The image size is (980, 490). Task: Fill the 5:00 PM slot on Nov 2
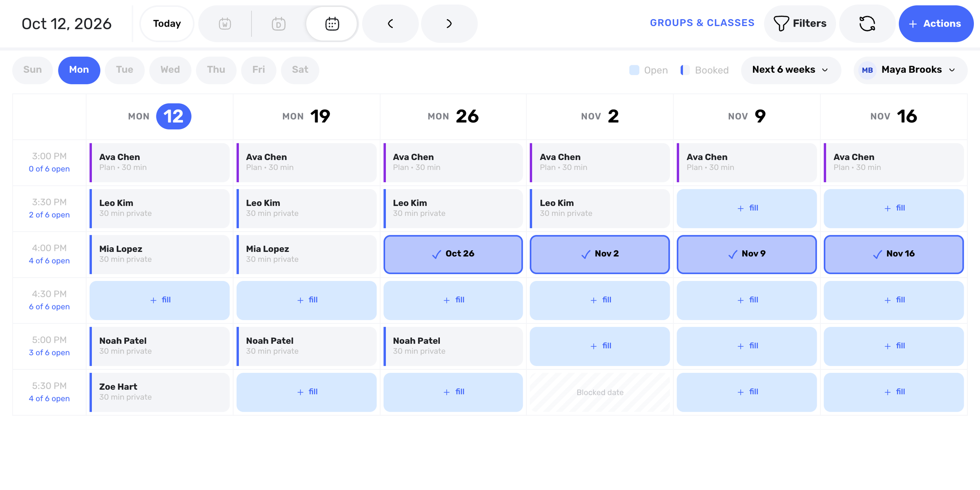coord(599,346)
